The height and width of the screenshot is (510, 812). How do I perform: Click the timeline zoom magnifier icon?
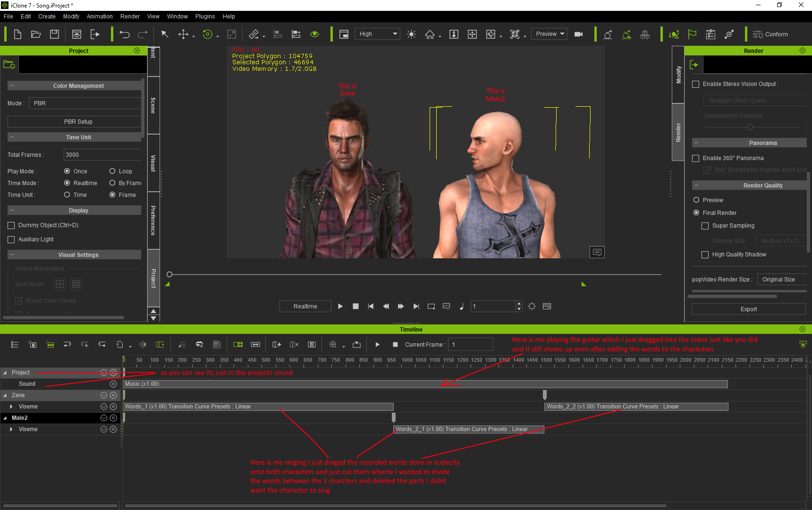click(x=333, y=345)
